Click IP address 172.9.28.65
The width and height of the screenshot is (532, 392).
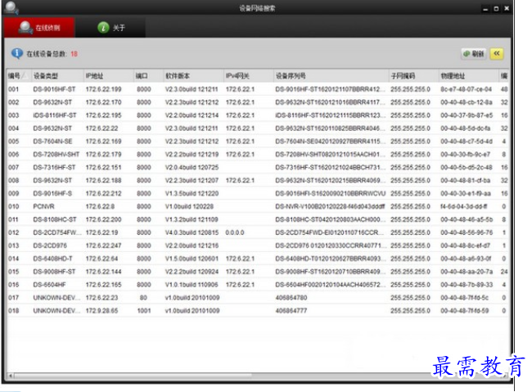click(x=101, y=310)
